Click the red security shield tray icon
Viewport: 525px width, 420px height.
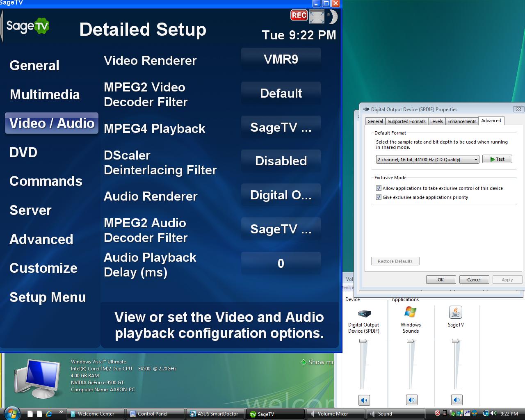438,413
